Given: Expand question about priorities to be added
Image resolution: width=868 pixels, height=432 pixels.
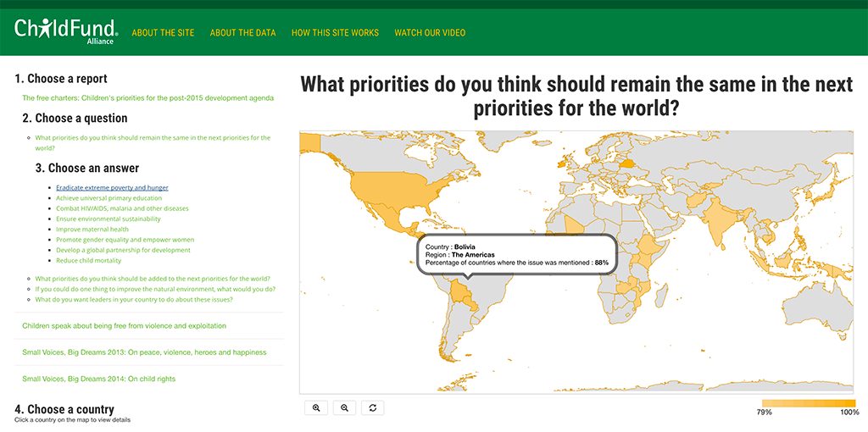Looking at the screenshot, I should 153,278.
